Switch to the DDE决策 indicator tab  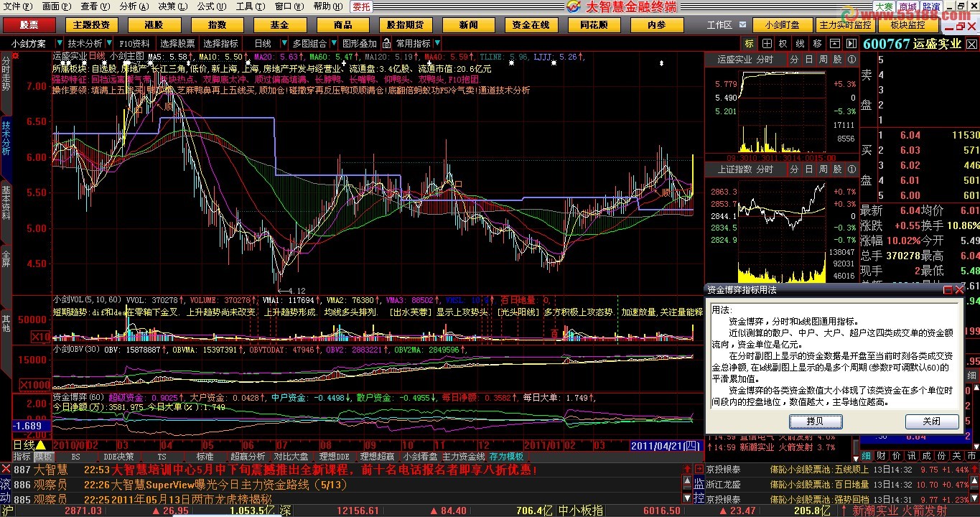[x=118, y=456]
